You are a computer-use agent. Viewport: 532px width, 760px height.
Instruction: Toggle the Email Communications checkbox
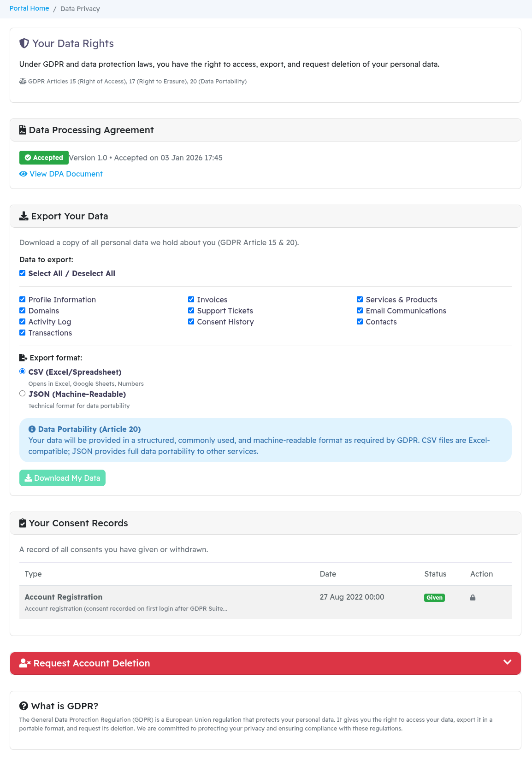point(360,310)
